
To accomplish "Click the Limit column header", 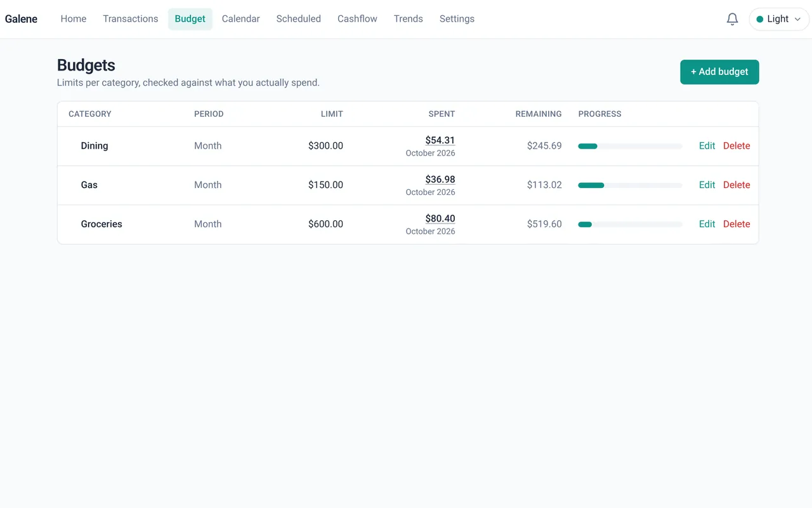I will tap(332, 114).
